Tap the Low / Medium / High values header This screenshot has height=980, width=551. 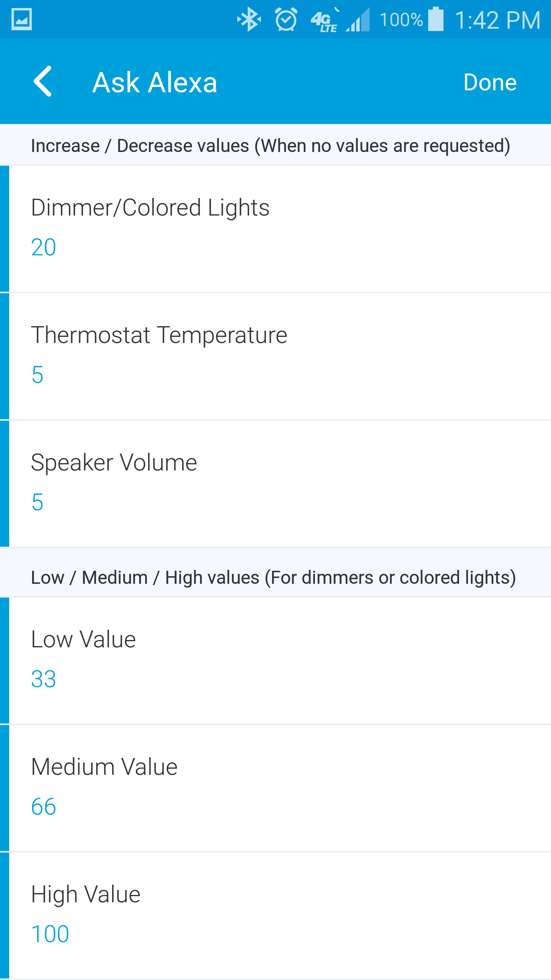click(x=273, y=577)
